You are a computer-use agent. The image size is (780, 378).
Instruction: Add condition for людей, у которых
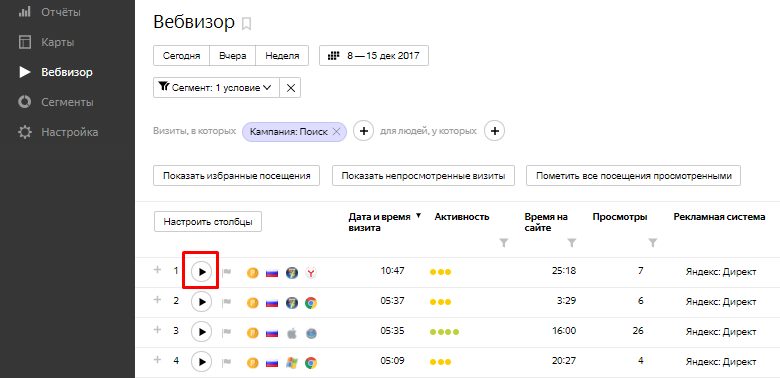[494, 131]
